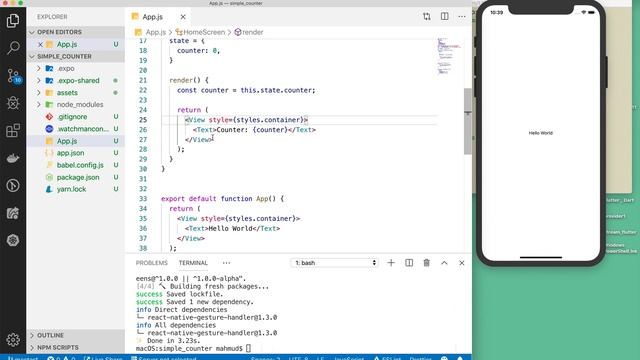Click the 'counter: 0,' code line
Image resolution: width=640 pixels, height=360 pixels.
(x=198, y=51)
